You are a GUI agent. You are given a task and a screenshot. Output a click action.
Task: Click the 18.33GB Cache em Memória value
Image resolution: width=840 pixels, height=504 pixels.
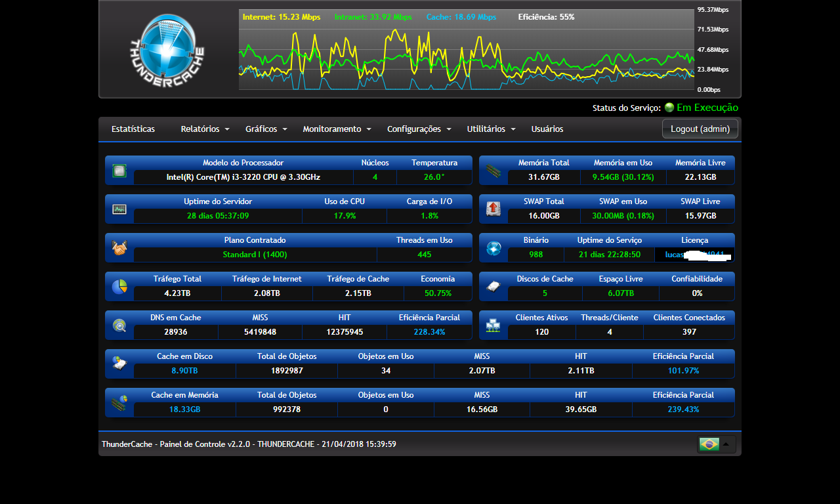pos(184,409)
